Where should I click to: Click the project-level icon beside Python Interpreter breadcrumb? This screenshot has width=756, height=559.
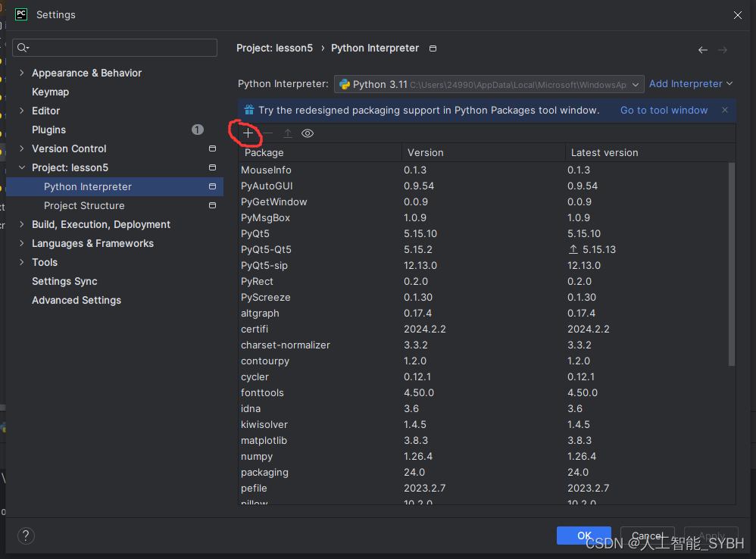coord(433,48)
